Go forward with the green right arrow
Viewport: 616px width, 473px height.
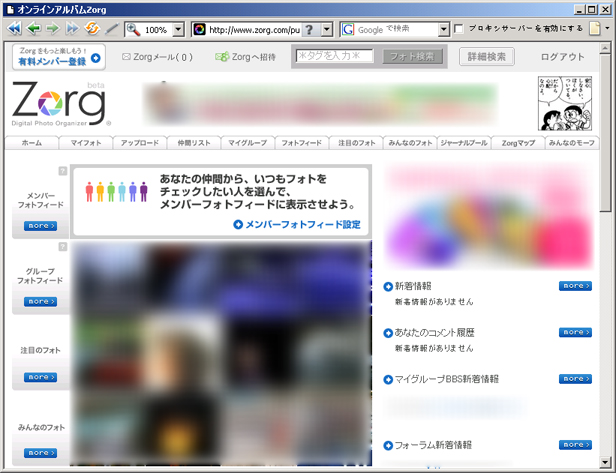pyautogui.click(x=53, y=29)
